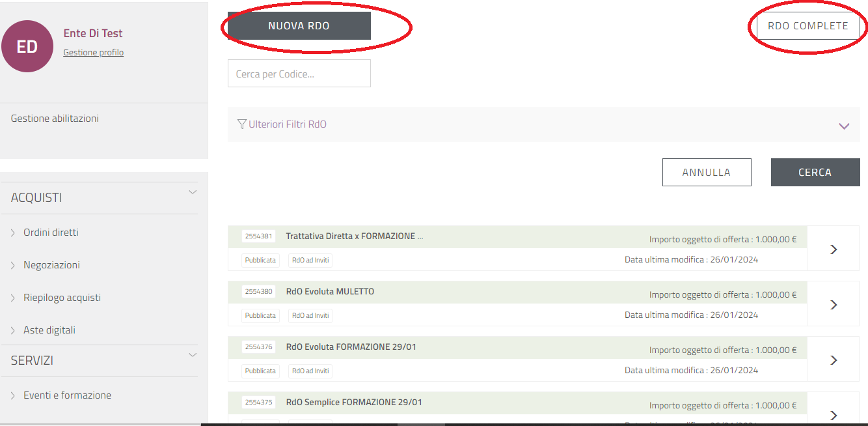Open RdO Semplice FORMAZIONE row arrow
868x426 pixels.
[x=834, y=414]
